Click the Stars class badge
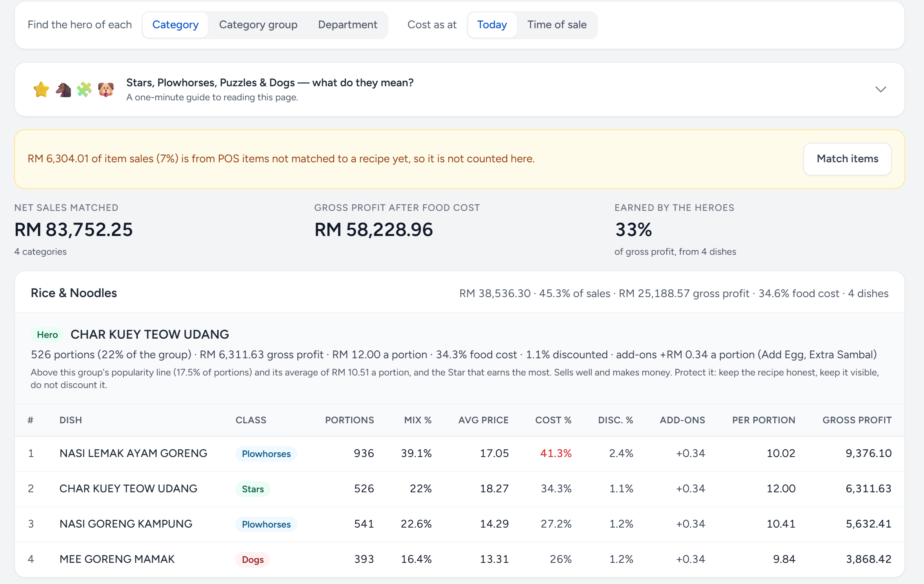Image resolution: width=924 pixels, height=584 pixels. (253, 489)
